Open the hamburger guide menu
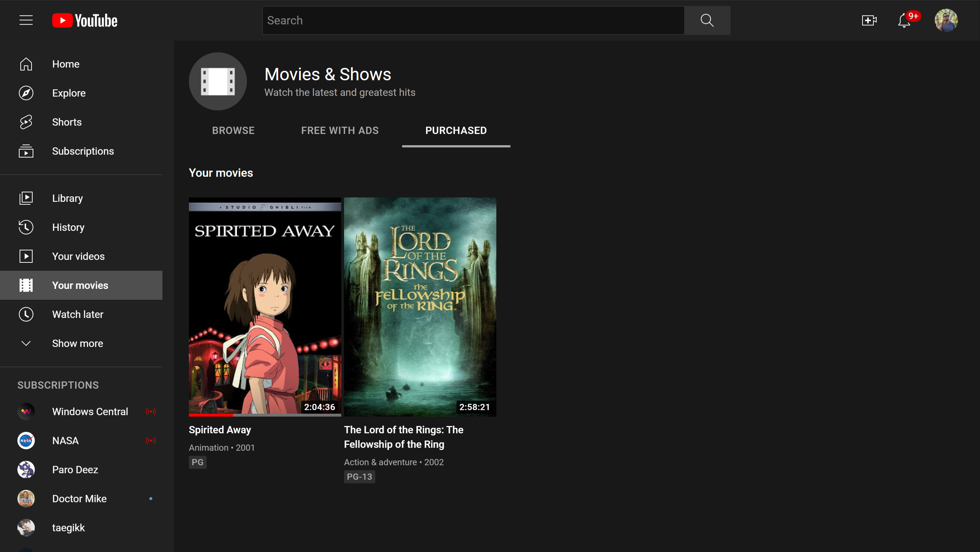The height and width of the screenshot is (552, 980). coord(26,20)
